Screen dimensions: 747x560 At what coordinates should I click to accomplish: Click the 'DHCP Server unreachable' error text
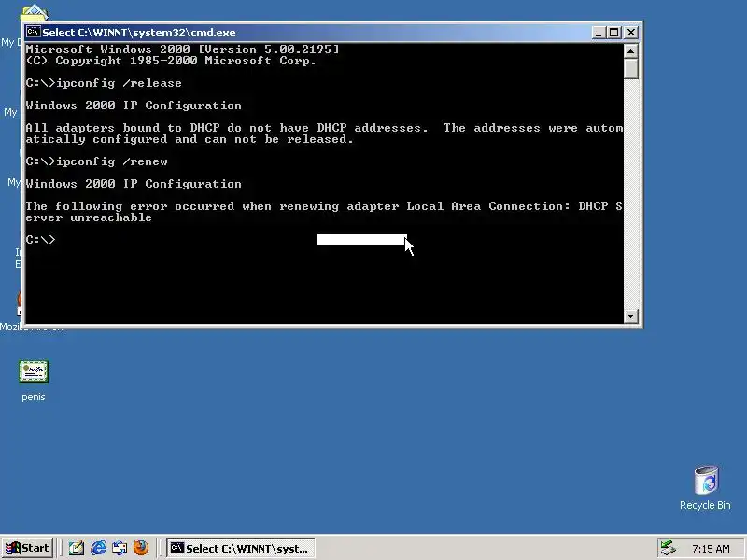[x=324, y=212]
